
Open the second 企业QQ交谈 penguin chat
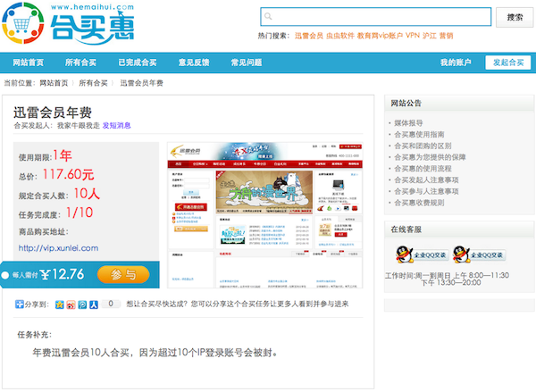479,254
